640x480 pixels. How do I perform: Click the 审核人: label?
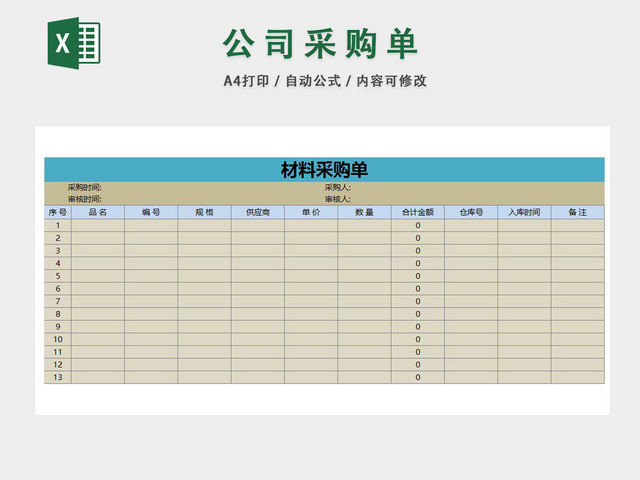[x=338, y=199]
